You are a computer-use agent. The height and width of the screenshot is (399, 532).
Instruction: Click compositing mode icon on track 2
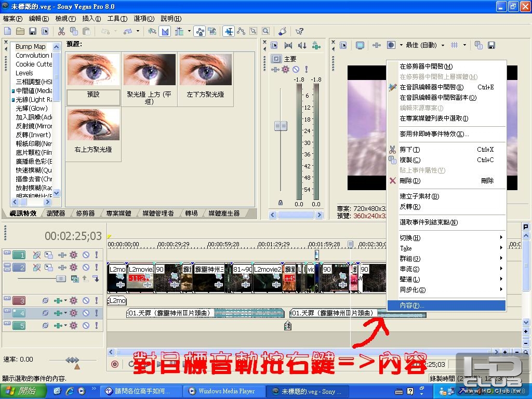coord(75,278)
